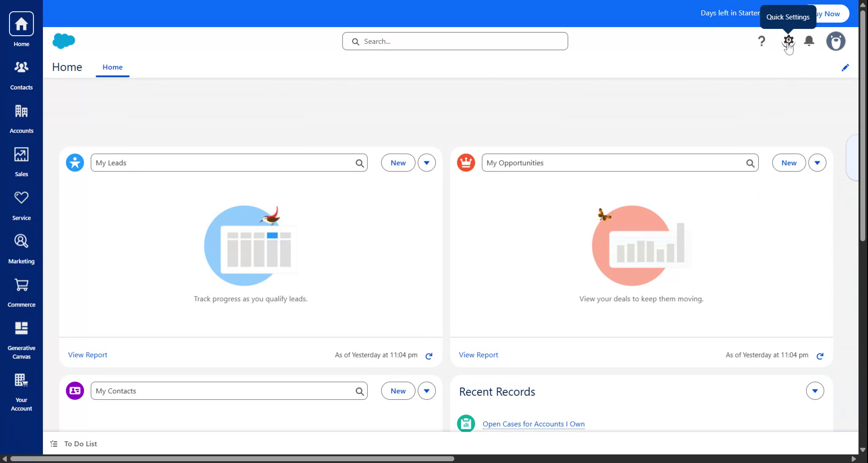Expand the To Do List bar
The width and height of the screenshot is (868, 463).
[80, 444]
